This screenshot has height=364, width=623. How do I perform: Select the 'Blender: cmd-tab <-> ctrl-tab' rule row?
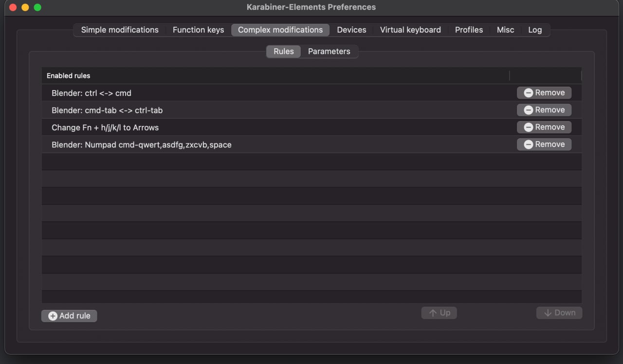click(311, 110)
